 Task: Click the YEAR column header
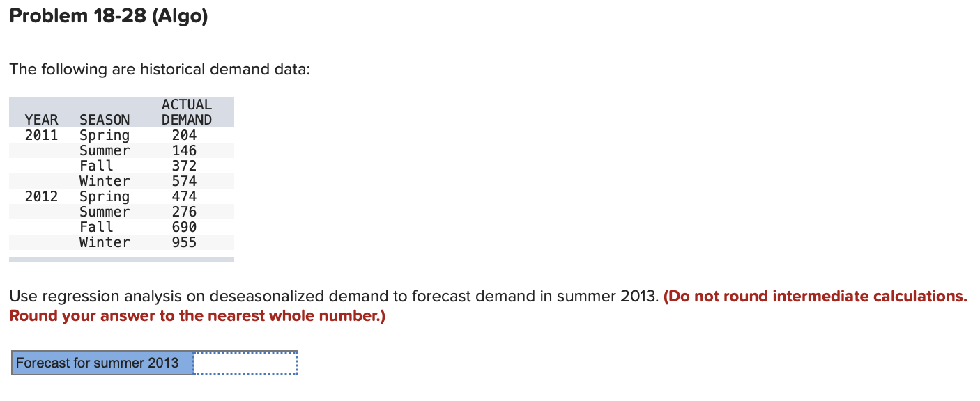[x=41, y=120]
